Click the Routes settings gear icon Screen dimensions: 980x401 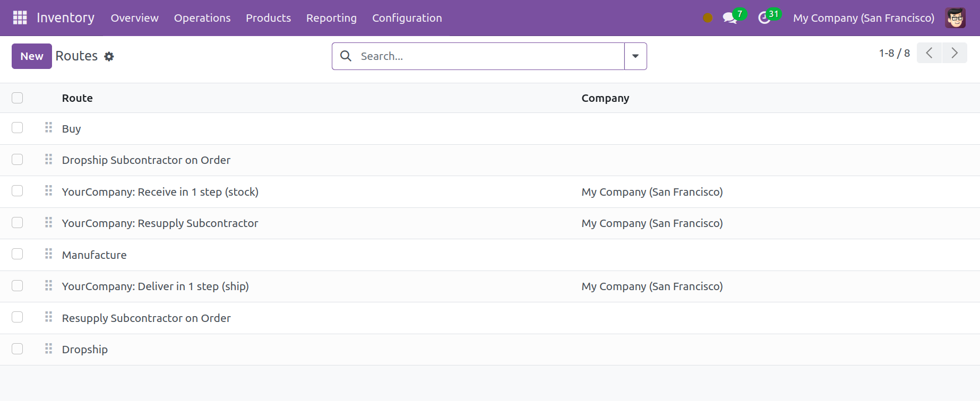109,56
